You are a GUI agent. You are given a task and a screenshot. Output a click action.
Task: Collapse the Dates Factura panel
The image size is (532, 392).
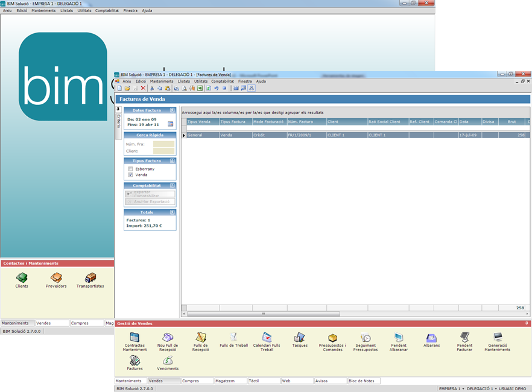(x=173, y=110)
